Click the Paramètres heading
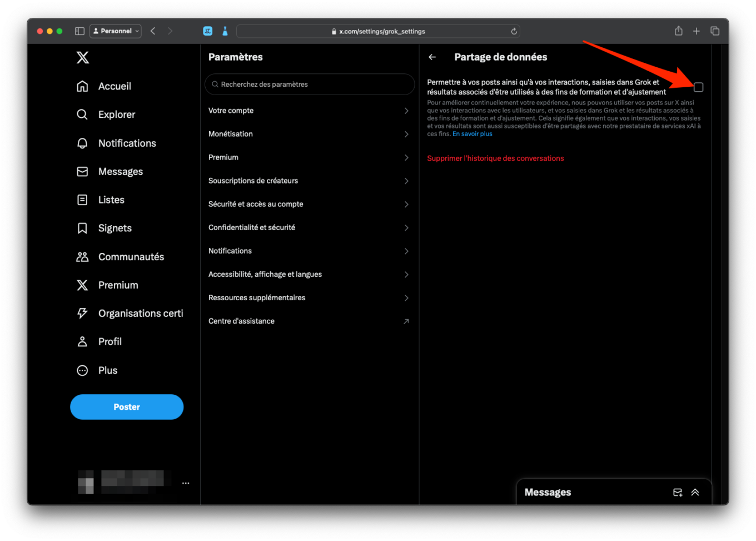Viewport: 756px width, 541px height. pyautogui.click(x=236, y=57)
